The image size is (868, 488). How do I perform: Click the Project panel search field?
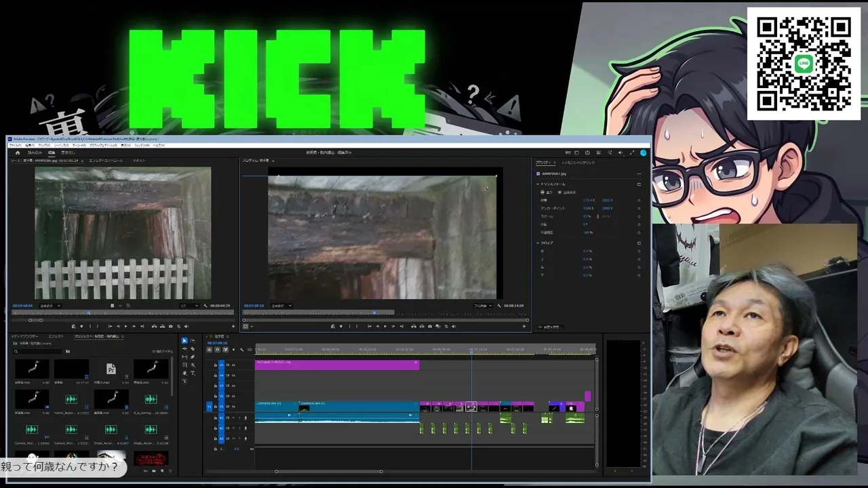[x=38, y=351]
